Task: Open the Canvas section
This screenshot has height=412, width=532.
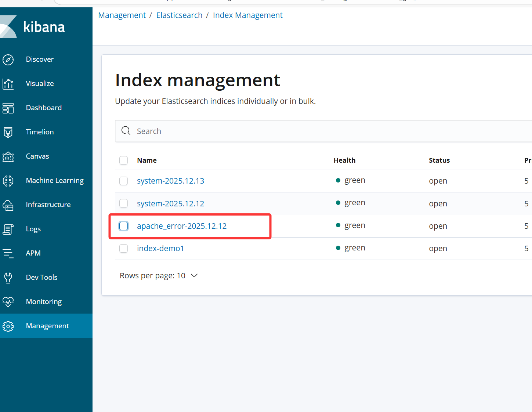Action: click(x=37, y=156)
